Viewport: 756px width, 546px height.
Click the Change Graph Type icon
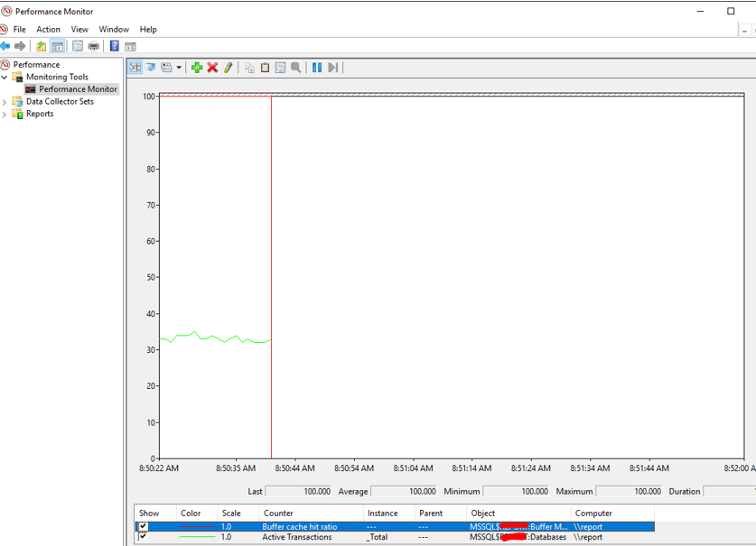tap(167, 68)
